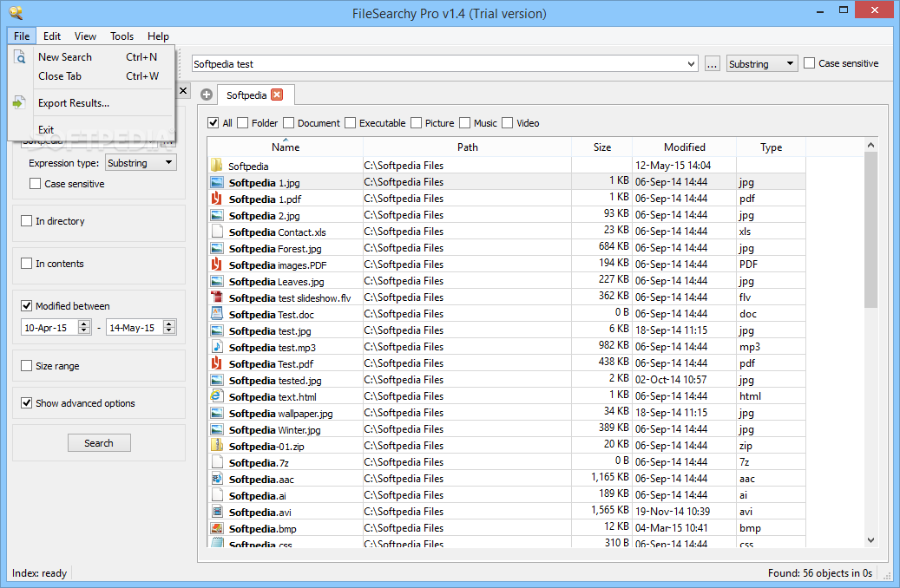
Task: Click the video film icon of Softpedia.avi
Action: pos(216,511)
